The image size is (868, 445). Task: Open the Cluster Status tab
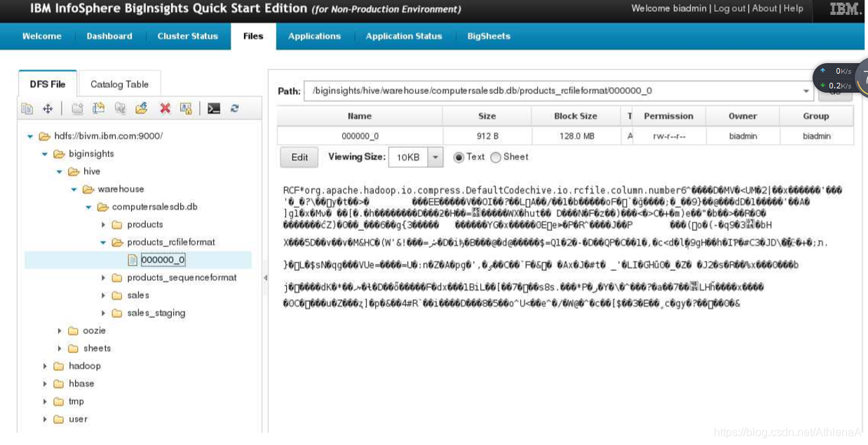click(187, 36)
